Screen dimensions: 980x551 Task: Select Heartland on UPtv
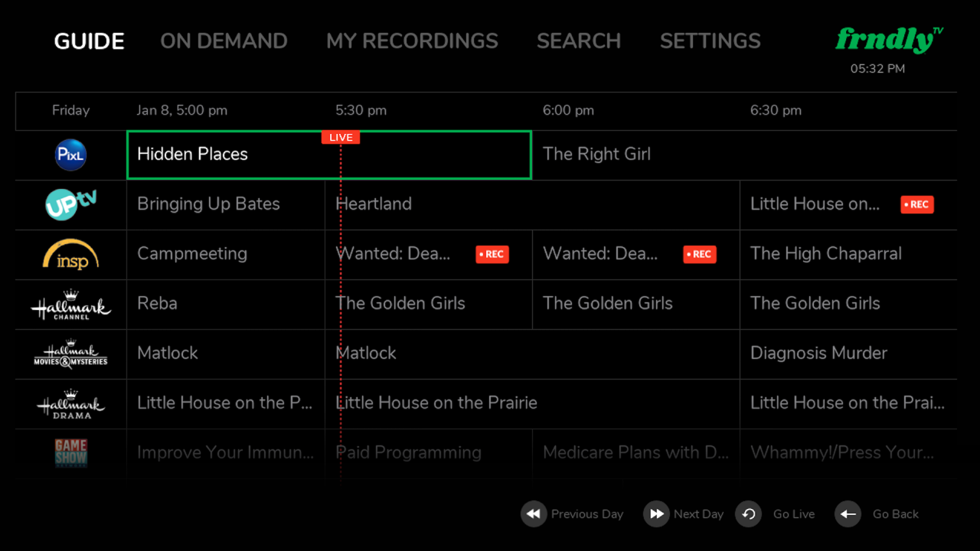pos(532,205)
